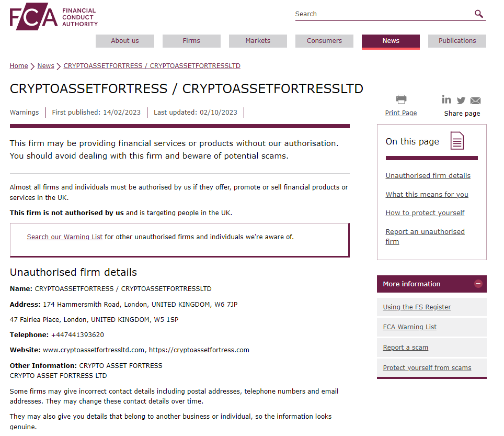The width and height of the screenshot is (504, 436).
Task: Go to the Publications section
Action: tap(457, 41)
